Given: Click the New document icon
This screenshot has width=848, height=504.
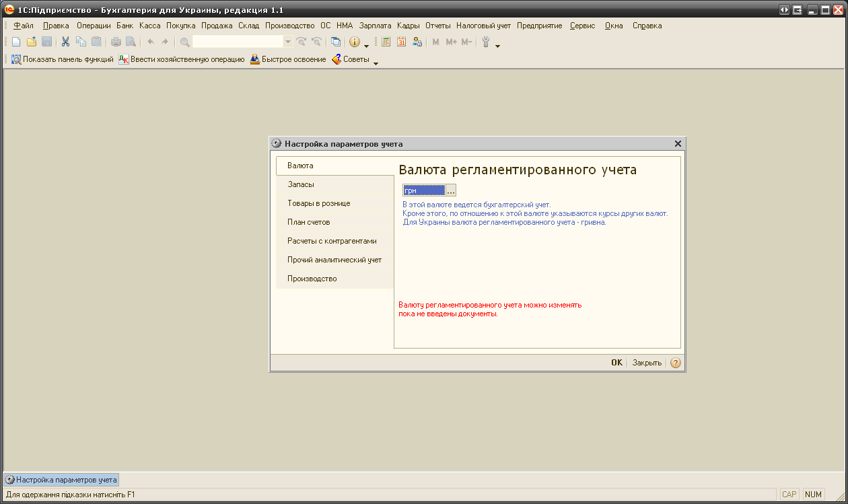Looking at the screenshot, I should 16,42.
